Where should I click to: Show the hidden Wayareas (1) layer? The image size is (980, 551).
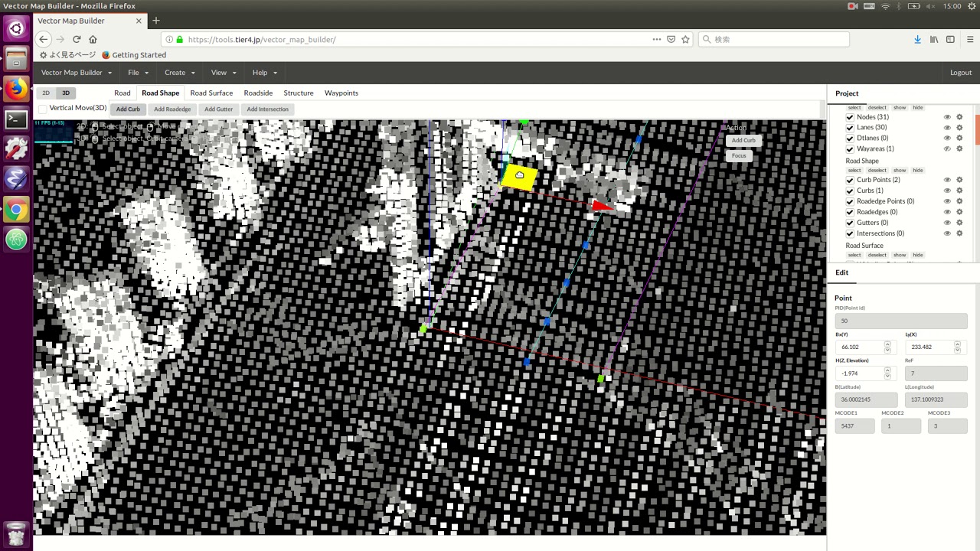coord(947,149)
